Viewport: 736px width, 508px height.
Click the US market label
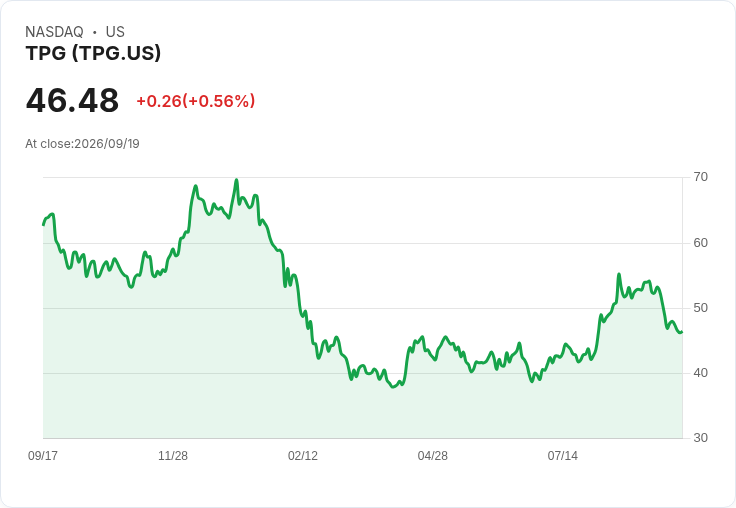pyautogui.click(x=115, y=31)
